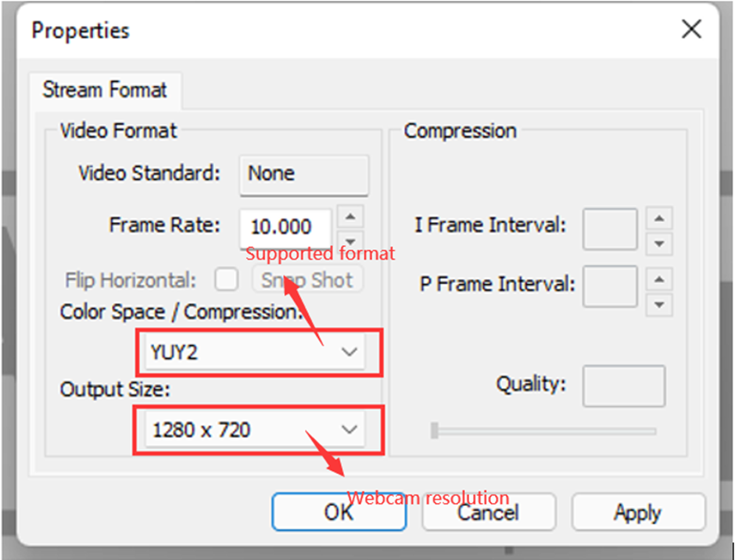Select the Stream Format tab

click(x=105, y=90)
